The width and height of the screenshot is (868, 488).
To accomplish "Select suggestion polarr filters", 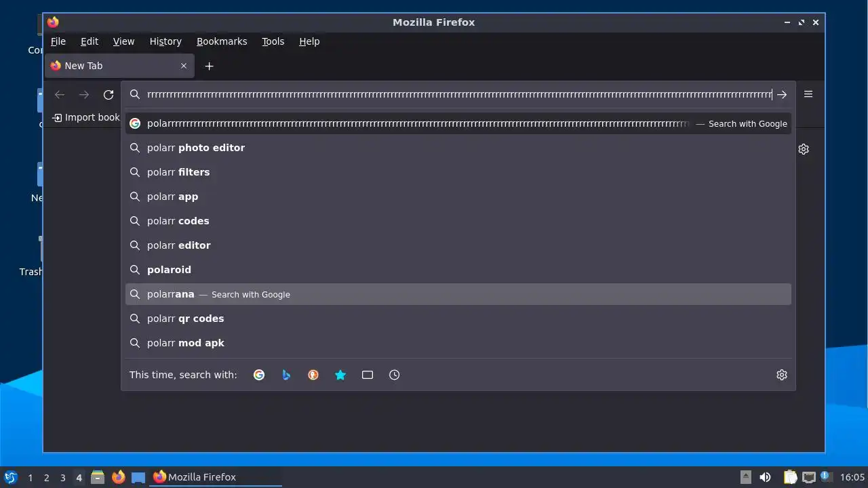I will pos(458,172).
